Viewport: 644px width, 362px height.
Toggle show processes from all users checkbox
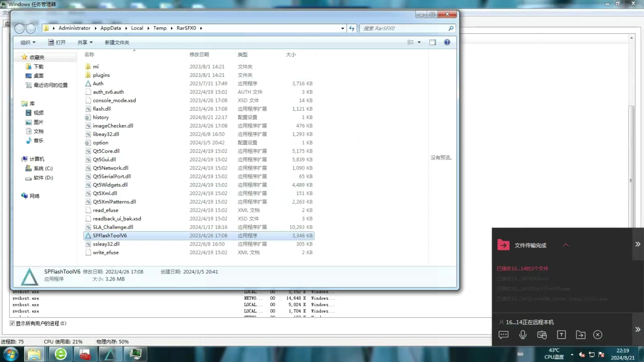(x=12, y=323)
